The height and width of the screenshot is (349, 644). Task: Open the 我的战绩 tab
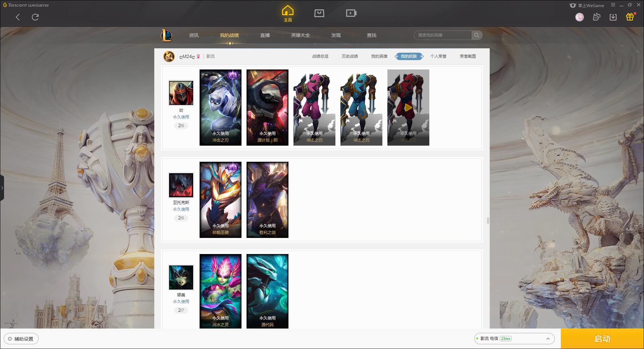(x=229, y=35)
